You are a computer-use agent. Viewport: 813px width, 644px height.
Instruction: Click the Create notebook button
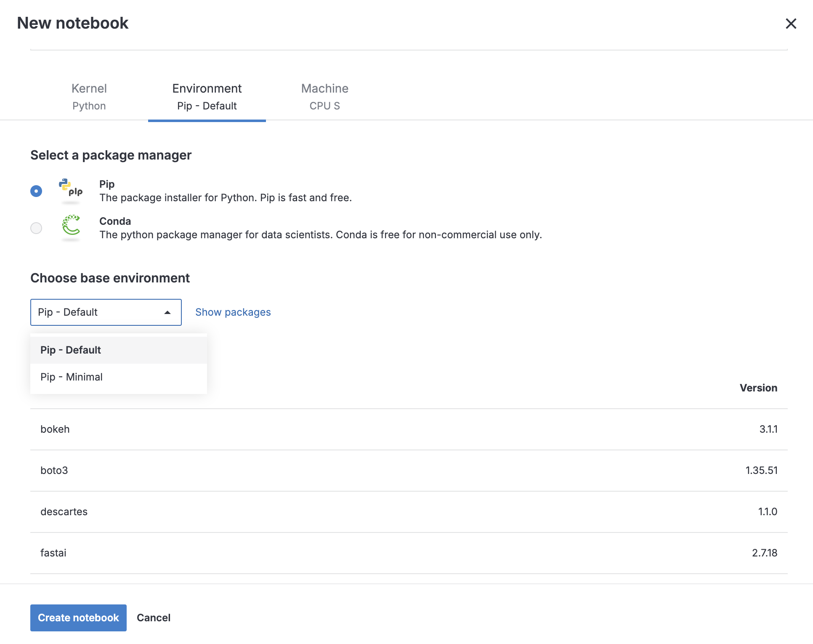pyautogui.click(x=78, y=617)
